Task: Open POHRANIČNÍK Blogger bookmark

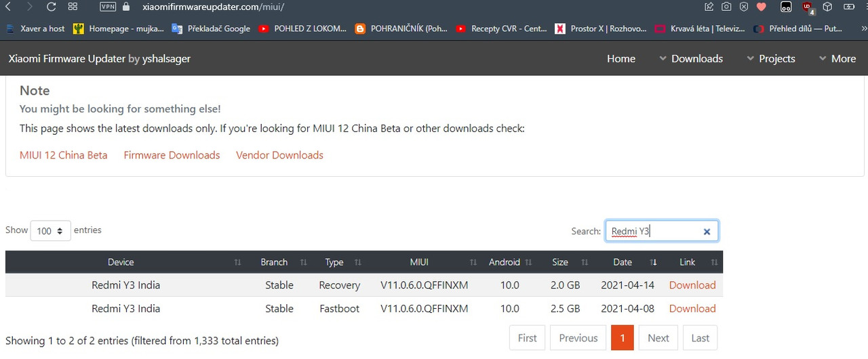Action: pyautogui.click(x=401, y=28)
